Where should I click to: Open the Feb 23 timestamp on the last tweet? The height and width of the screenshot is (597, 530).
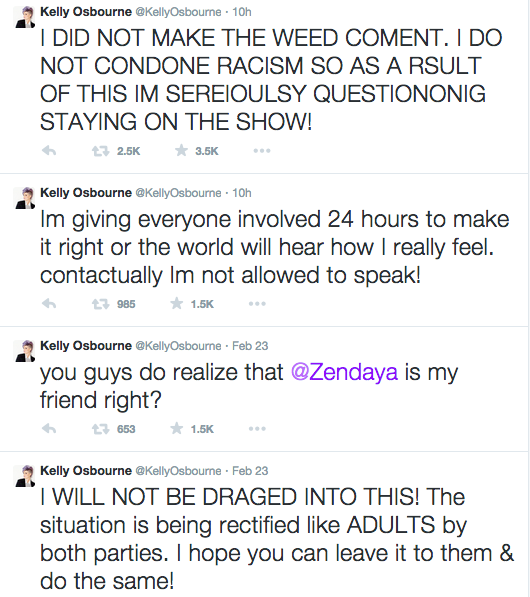pos(250,471)
